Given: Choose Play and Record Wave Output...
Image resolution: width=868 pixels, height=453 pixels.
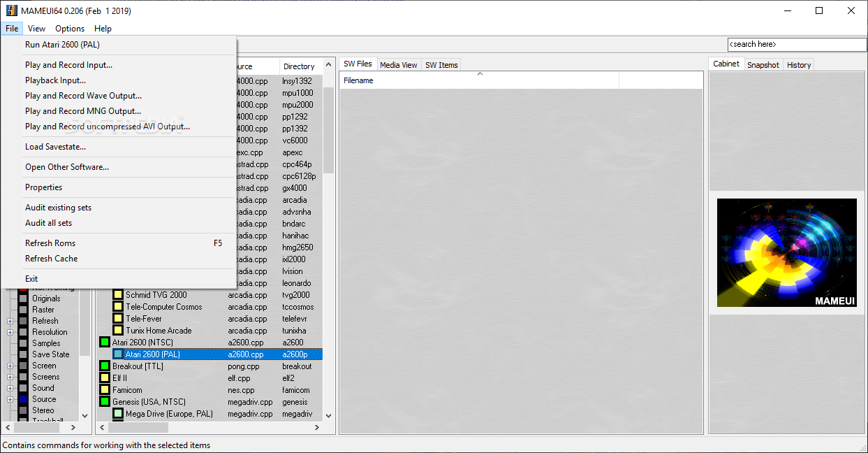Looking at the screenshot, I should pyautogui.click(x=119, y=96).
